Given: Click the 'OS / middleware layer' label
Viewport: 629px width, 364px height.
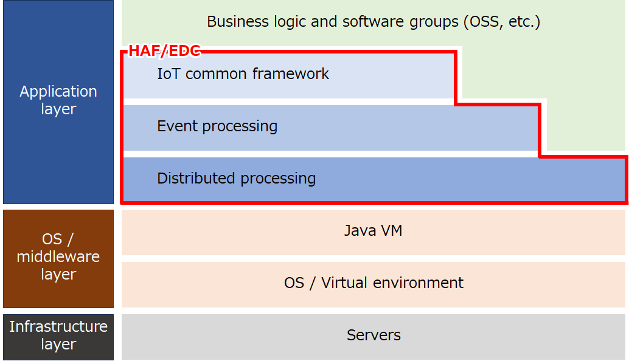Looking at the screenshot, I should (58, 256).
